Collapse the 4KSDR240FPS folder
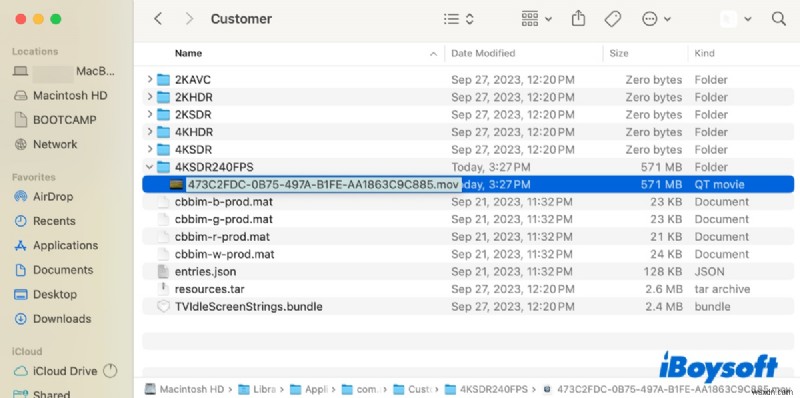 [149, 167]
